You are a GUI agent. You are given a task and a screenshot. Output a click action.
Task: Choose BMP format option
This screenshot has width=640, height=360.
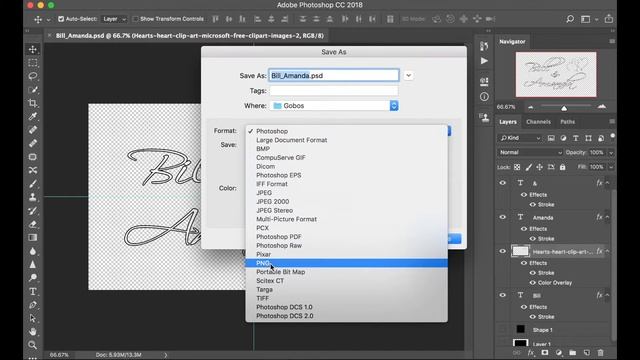346,149
